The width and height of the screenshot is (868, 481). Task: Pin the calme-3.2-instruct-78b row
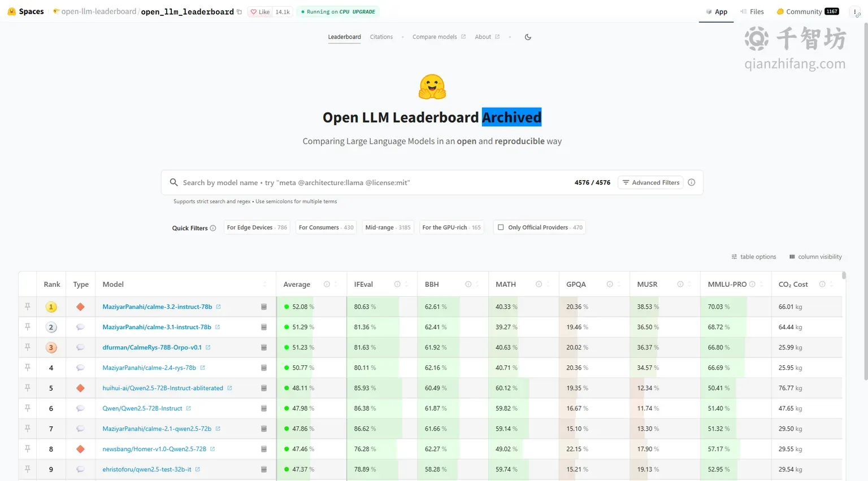(27, 307)
